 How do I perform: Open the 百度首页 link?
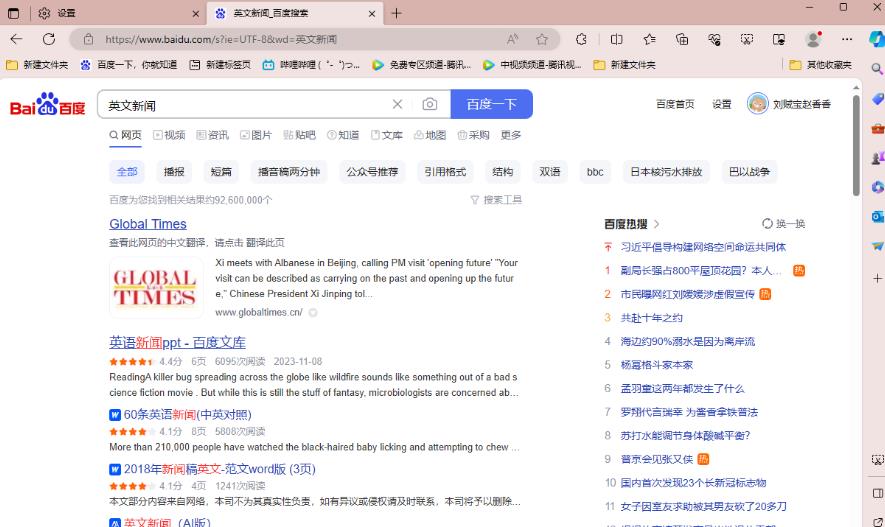675,104
